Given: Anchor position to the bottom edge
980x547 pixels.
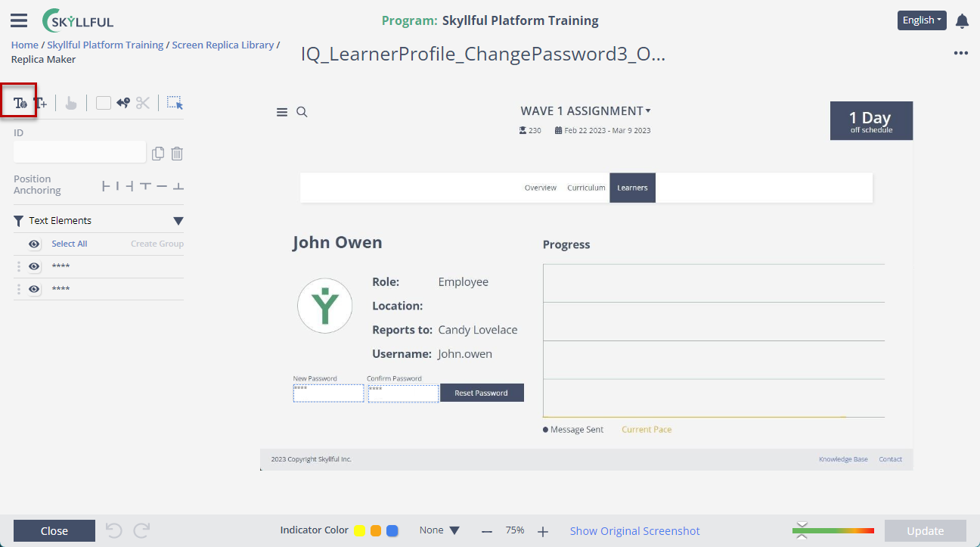Looking at the screenshot, I should [x=178, y=186].
